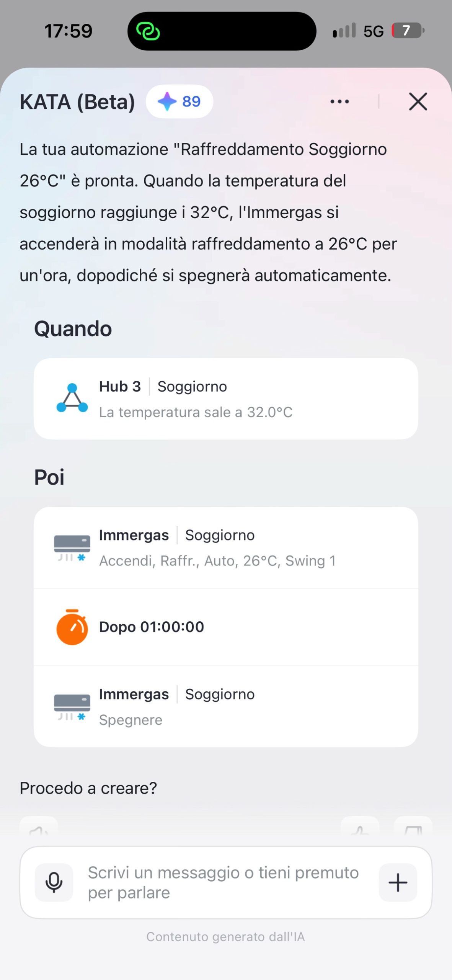This screenshot has height=980, width=452.
Task: Tap the 89 credits sparkle badge
Action: [x=179, y=101]
